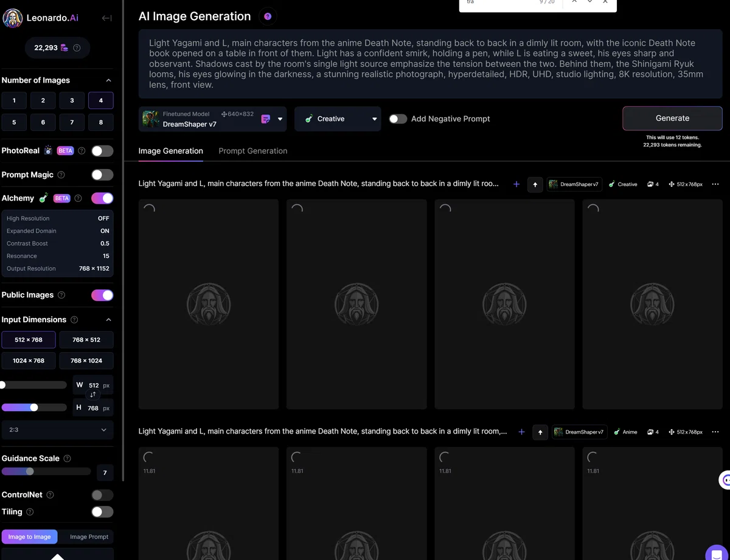Image resolution: width=730 pixels, height=560 pixels.
Task: Switch to the Image Prompt tab
Action: click(x=89, y=537)
